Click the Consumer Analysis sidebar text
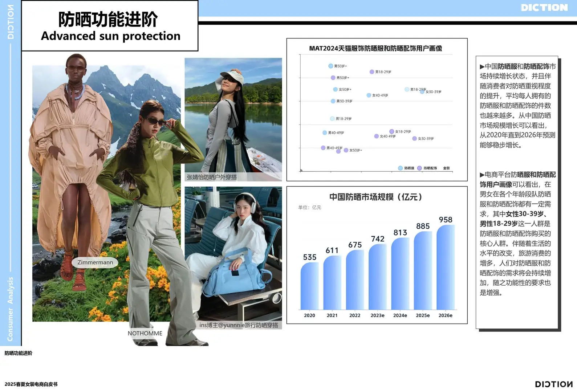 [10, 309]
